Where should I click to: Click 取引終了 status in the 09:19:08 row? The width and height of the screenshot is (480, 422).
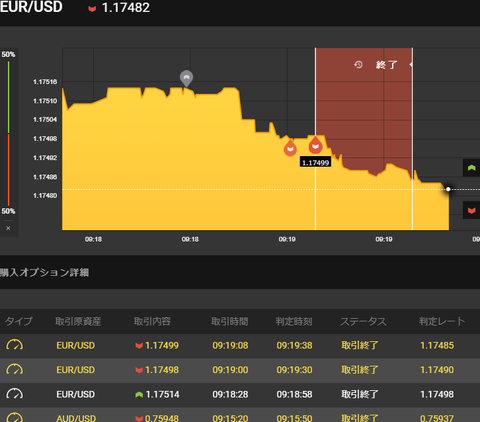point(360,345)
